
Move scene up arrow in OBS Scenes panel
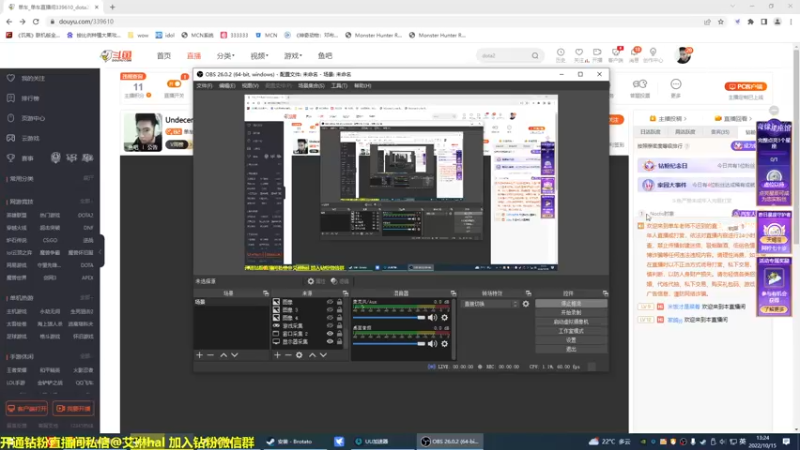(x=223, y=355)
